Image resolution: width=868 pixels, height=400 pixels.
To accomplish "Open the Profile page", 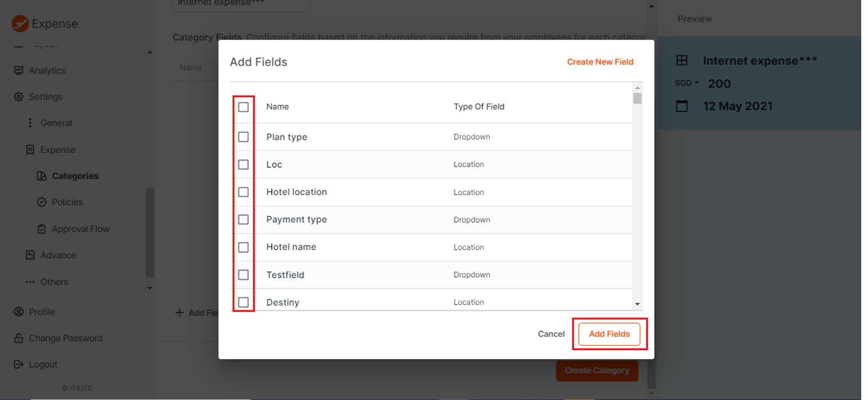I will (x=42, y=312).
